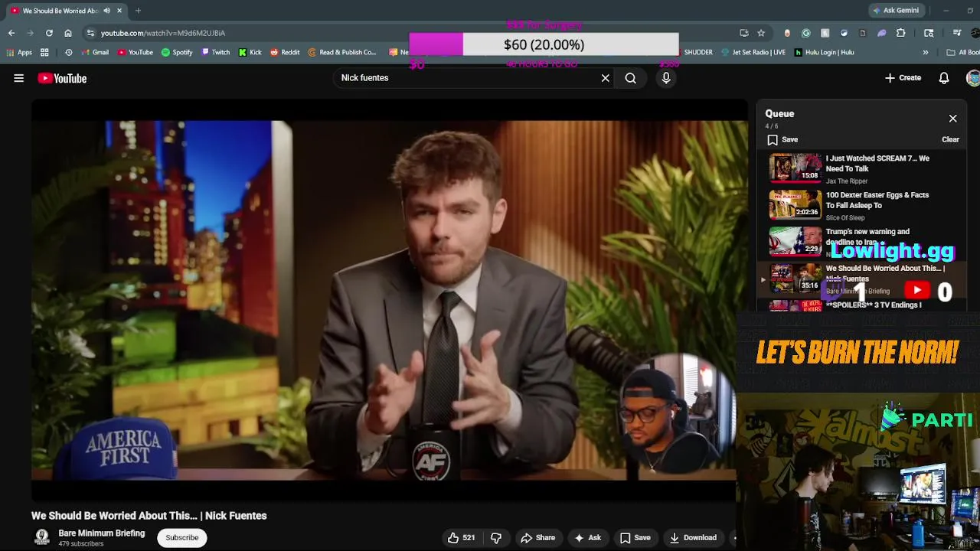This screenshot has width=980, height=551.
Task: Open tab search toolbar icon
Action: point(929,33)
